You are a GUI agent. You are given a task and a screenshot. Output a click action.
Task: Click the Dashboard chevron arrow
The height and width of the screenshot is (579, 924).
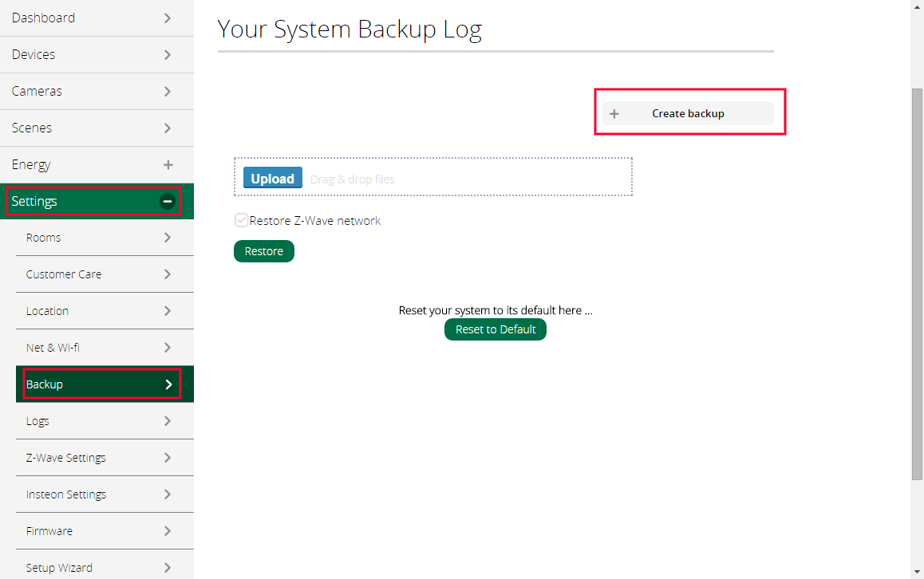point(168,18)
